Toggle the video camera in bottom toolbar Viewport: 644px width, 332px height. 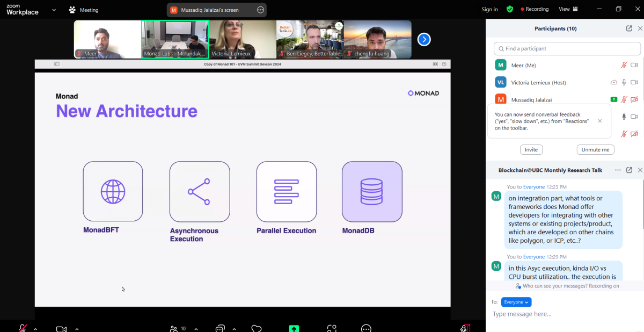point(61,328)
